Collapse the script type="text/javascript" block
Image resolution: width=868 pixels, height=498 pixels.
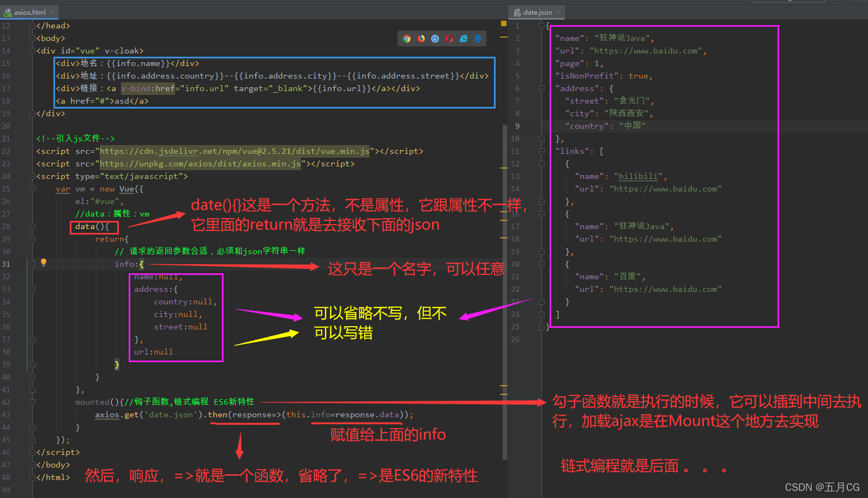(x=32, y=176)
